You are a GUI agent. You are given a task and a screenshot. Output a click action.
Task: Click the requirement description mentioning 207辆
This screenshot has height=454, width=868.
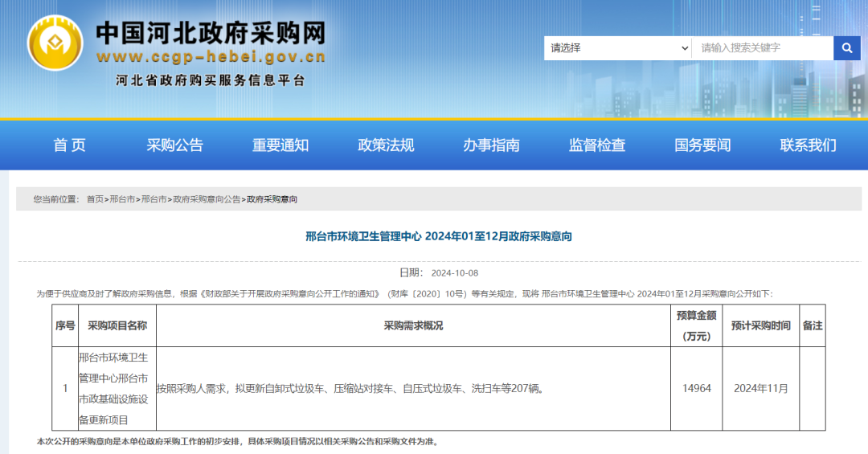point(350,389)
